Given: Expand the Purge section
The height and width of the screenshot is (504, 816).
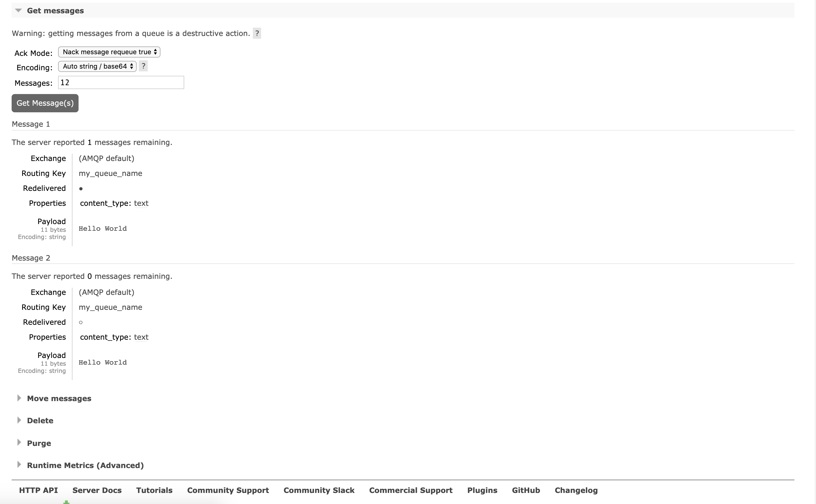Looking at the screenshot, I should point(39,443).
